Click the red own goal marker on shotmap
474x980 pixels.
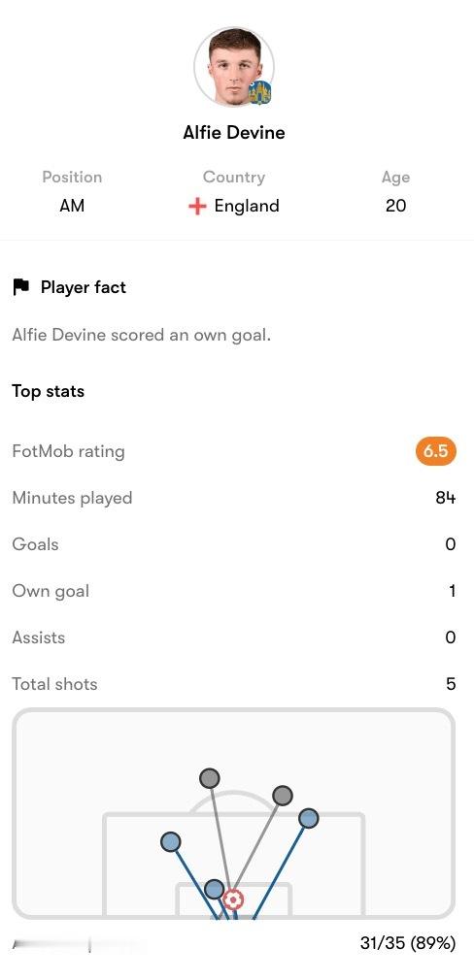pos(232,900)
